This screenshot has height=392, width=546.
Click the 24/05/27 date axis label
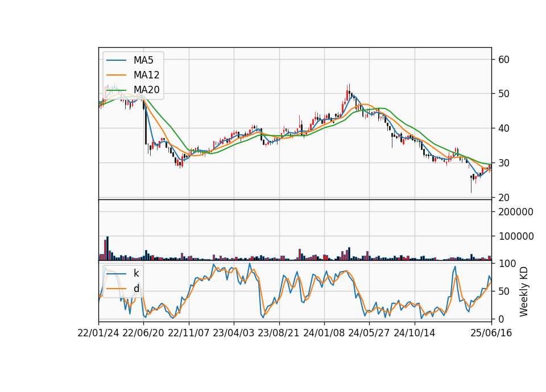[369, 333]
